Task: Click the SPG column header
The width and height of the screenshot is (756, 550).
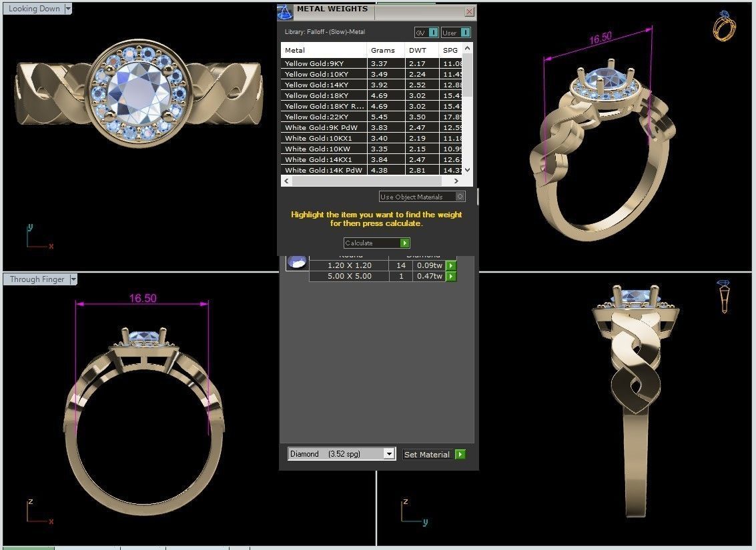Action: [450, 50]
